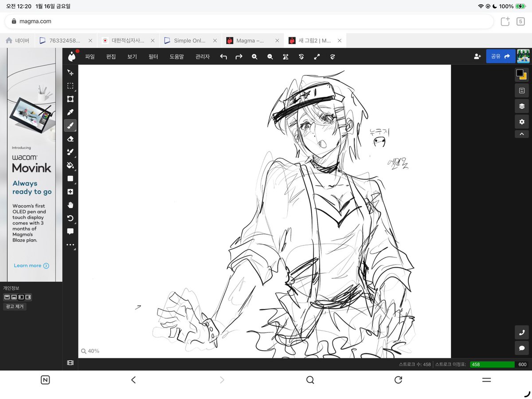Select the rectangular selection tool
Image resolution: width=532 pixels, height=399 pixels.
[x=70, y=86]
